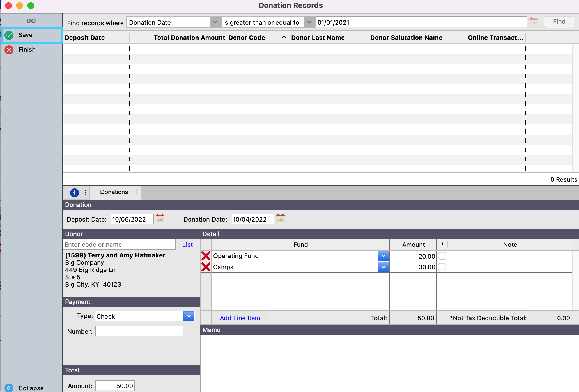Open the Donation Date calendar picker
The height and width of the screenshot is (392, 579).
point(280,219)
